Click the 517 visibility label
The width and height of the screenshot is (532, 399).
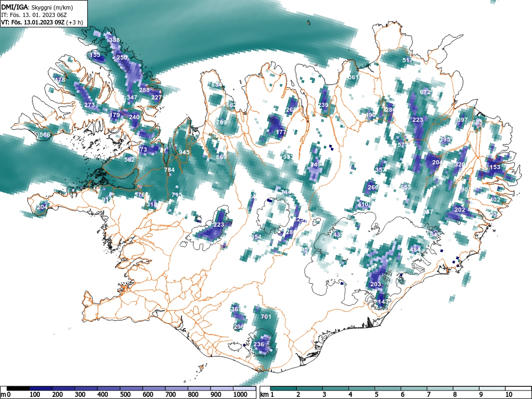(408, 60)
